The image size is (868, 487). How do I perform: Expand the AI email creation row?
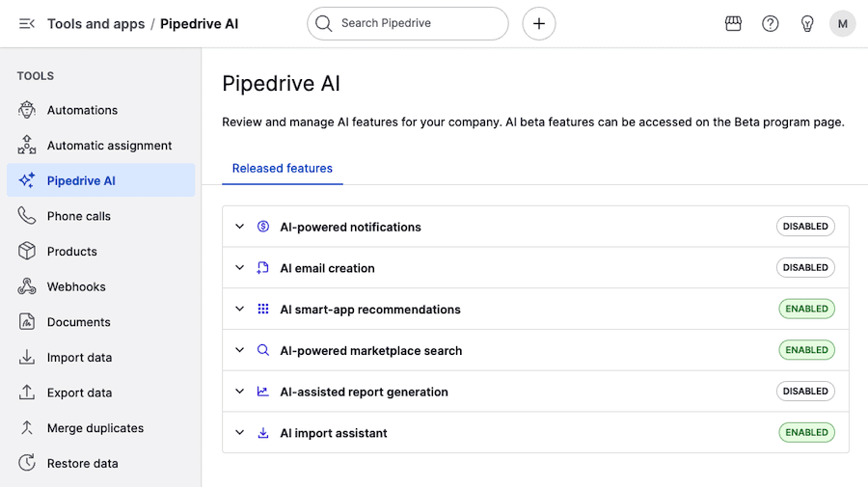point(240,268)
